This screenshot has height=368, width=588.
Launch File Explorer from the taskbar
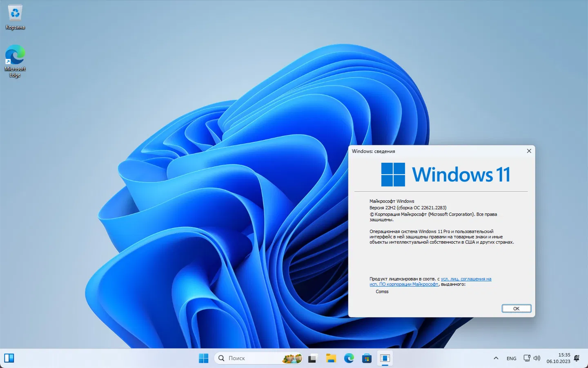331,358
